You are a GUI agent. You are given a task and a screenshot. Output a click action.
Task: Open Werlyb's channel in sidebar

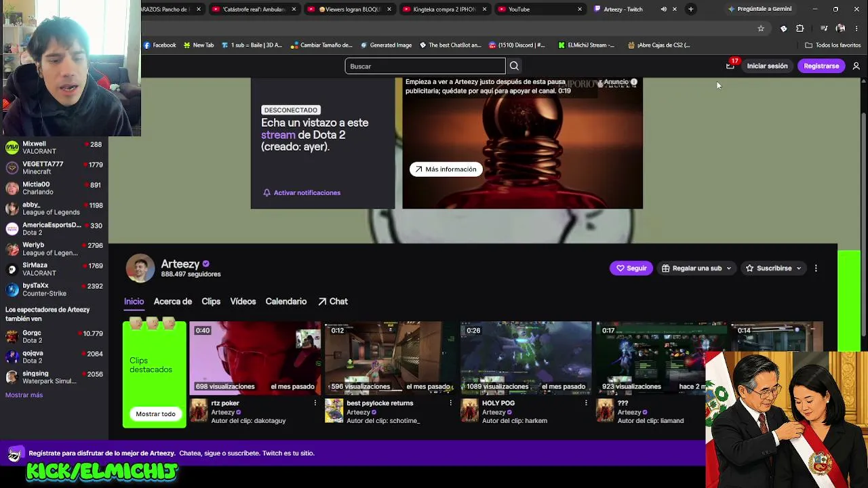tap(54, 249)
